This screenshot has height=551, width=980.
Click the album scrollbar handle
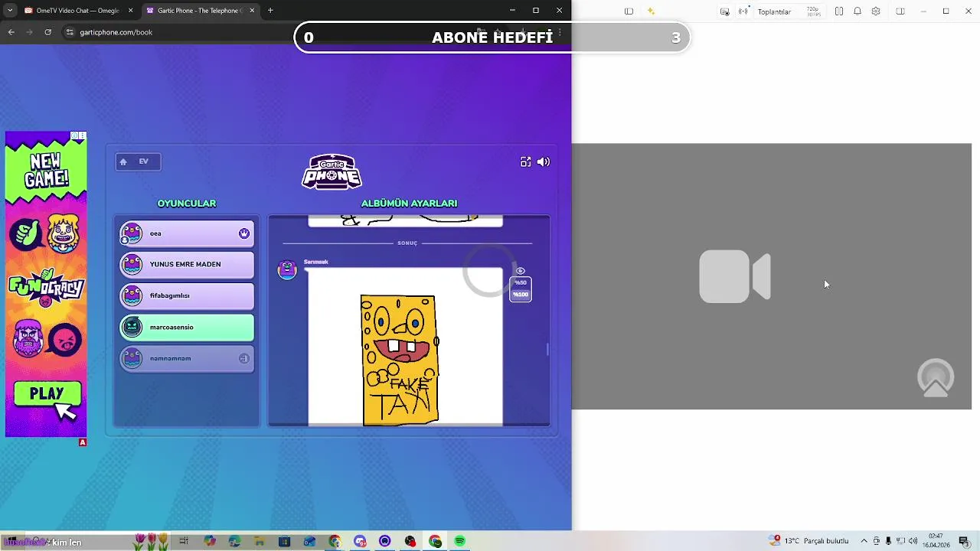coord(547,350)
